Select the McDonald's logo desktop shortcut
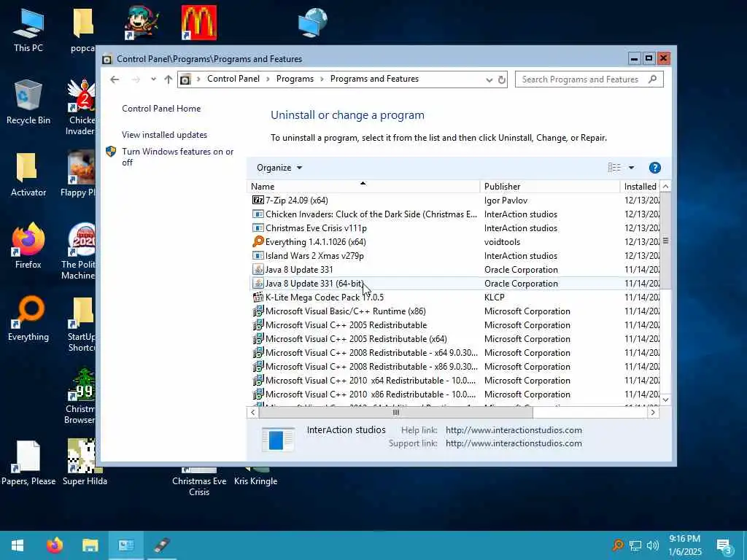 tap(198, 23)
